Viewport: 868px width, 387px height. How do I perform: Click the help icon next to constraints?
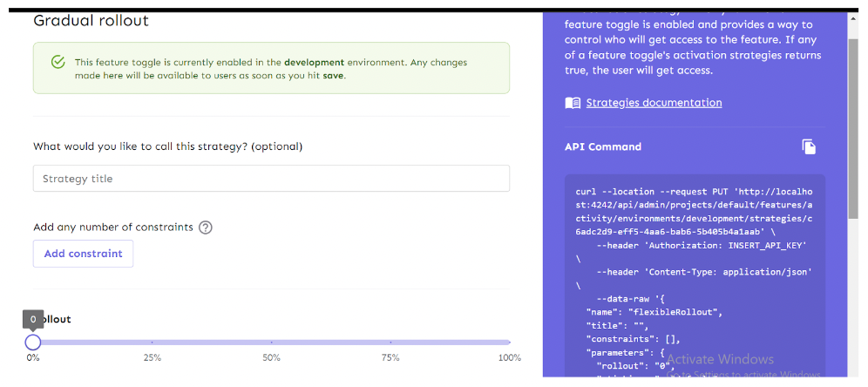point(206,227)
